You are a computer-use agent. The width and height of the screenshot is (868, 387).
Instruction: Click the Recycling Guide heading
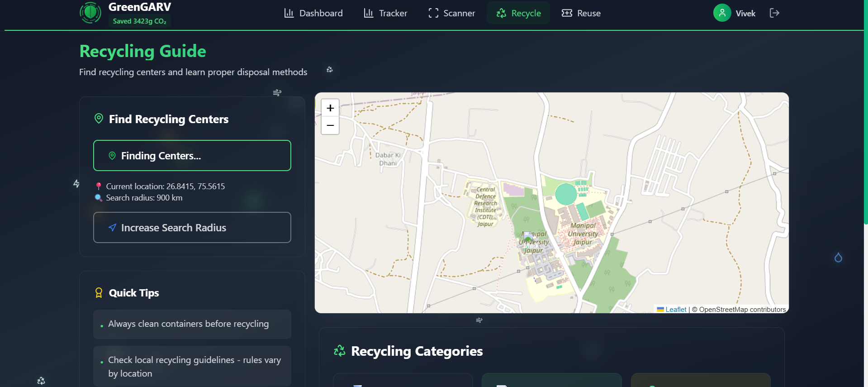point(143,51)
